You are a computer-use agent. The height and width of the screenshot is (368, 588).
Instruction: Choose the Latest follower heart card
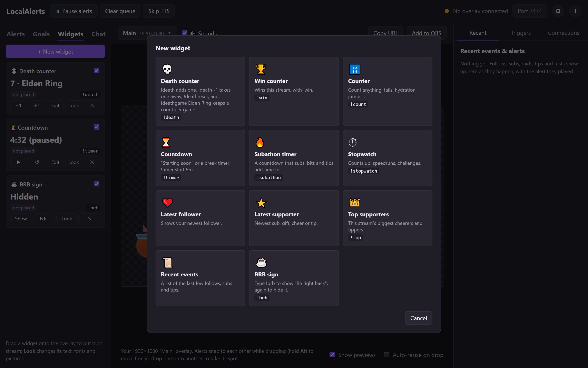pos(200,218)
